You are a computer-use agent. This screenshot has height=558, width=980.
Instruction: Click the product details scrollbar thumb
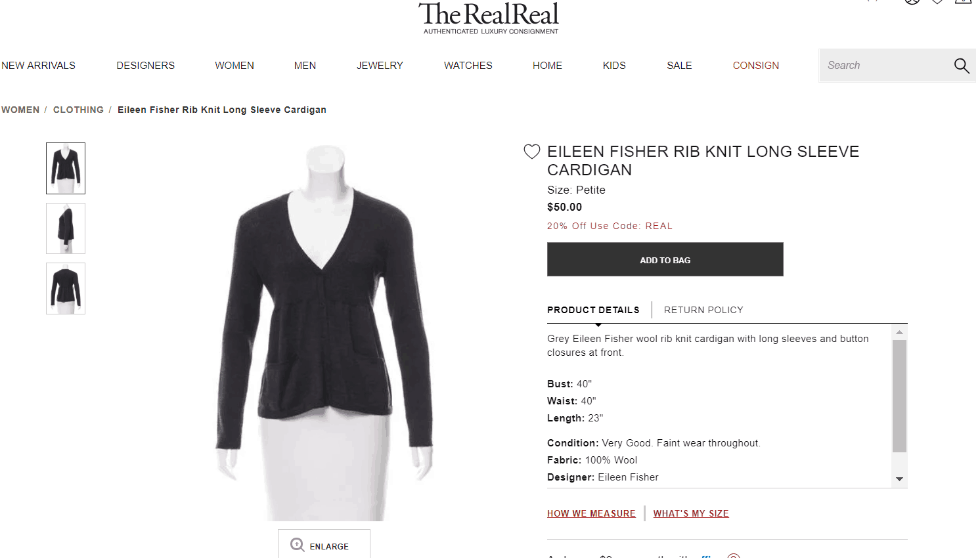[900, 396]
